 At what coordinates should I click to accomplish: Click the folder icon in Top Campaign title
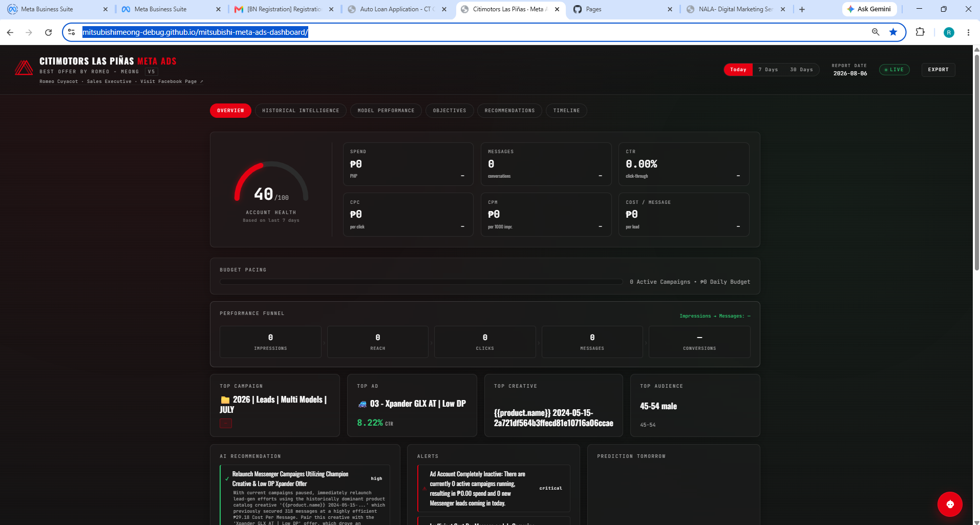tap(225, 400)
